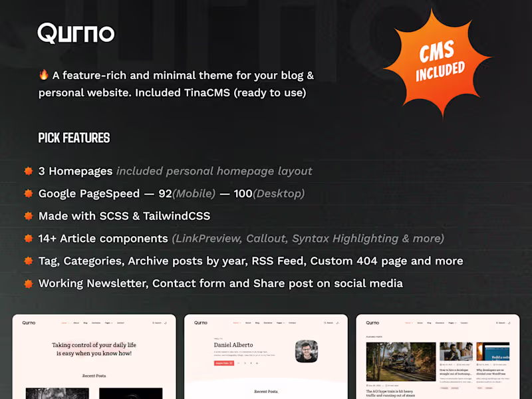532x399 pixels.
Task: Click the Google PageSpeed feature line
Action: tap(172, 194)
